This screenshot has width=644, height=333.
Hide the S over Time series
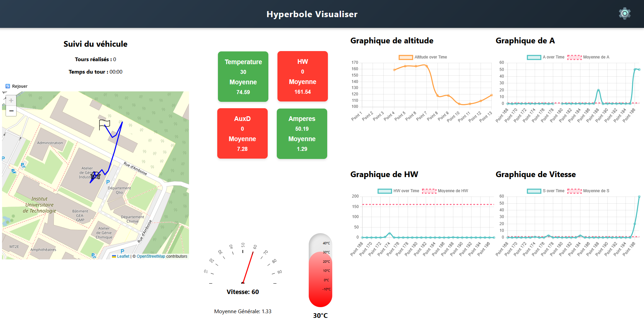click(545, 191)
